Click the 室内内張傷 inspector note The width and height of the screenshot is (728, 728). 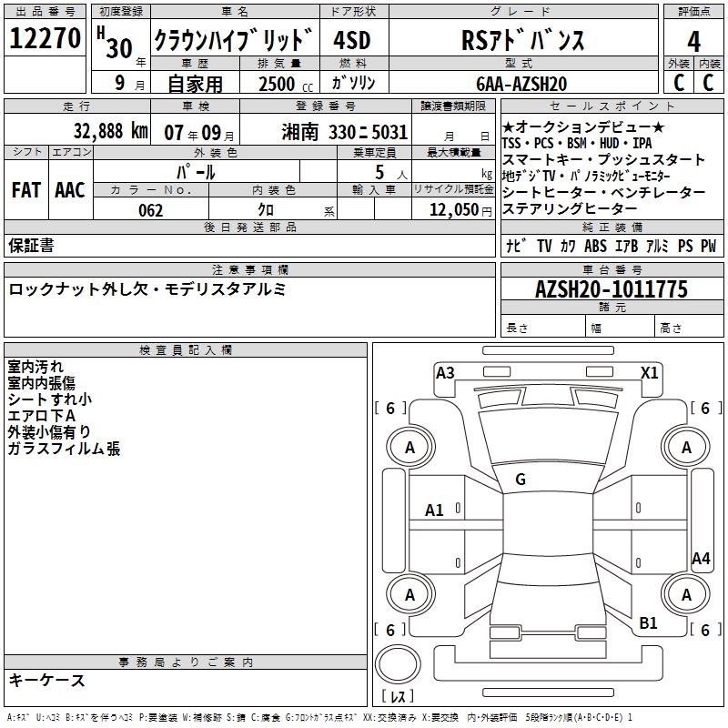click(x=41, y=383)
